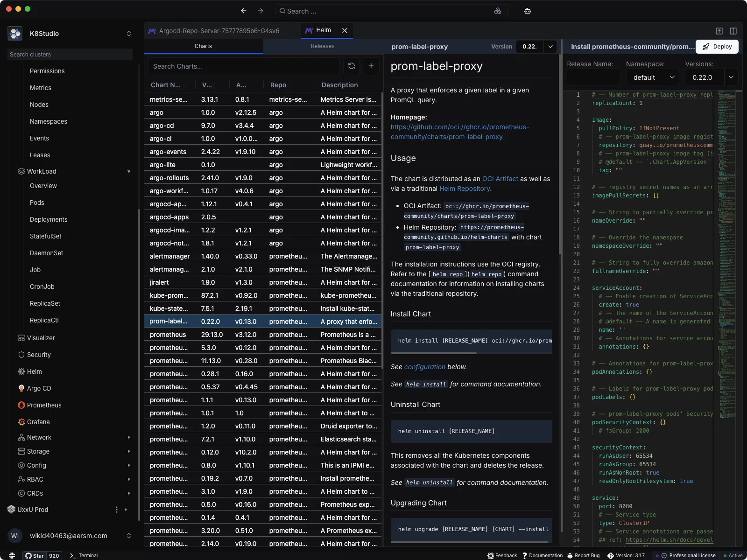This screenshot has height=560, width=747.
Task: Click the cluster icon inside the search bar
Action: click(x=498, y=11)
